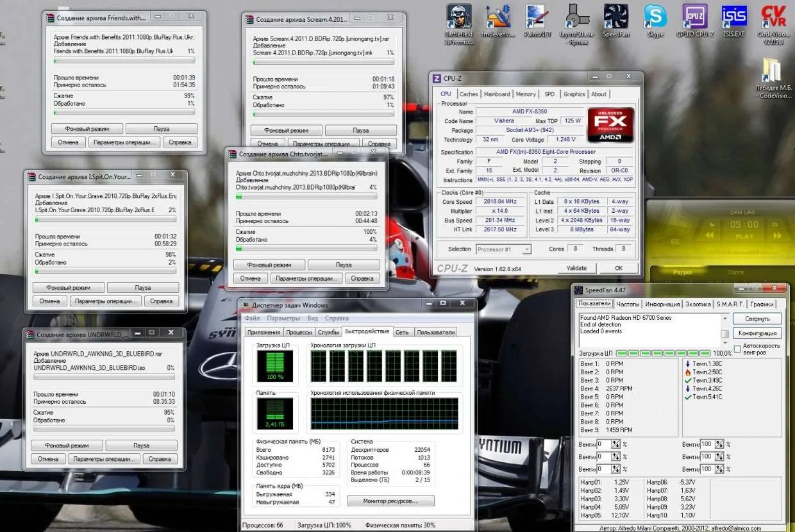Open the Процессы tab in Task Manager

pyautogui.click(x=299, y=332)
